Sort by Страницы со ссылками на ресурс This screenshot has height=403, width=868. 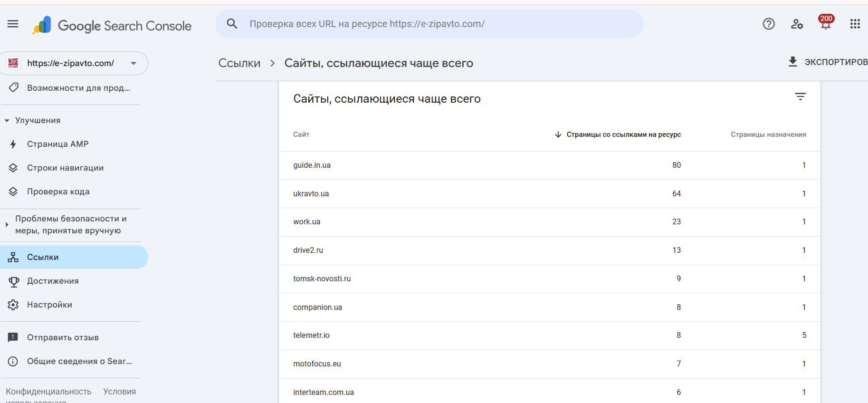click(x=623, y=134)
